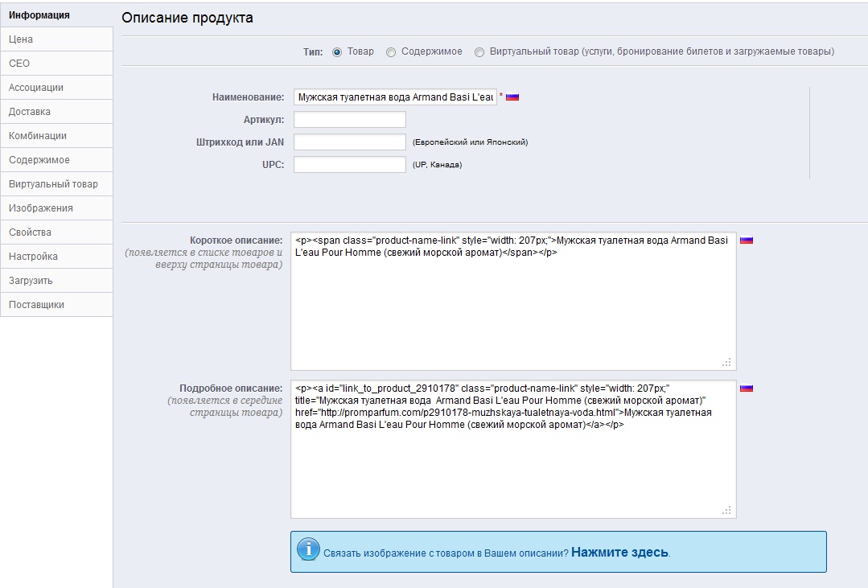Click the Тип: label
868x588 pixels.
[313, 52]
